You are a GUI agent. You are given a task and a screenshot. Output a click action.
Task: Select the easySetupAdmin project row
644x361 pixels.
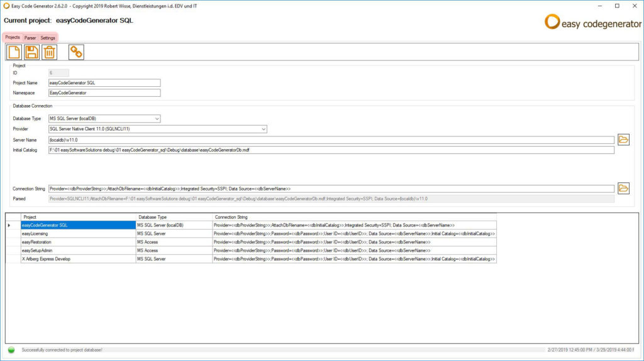click(78, 250)
